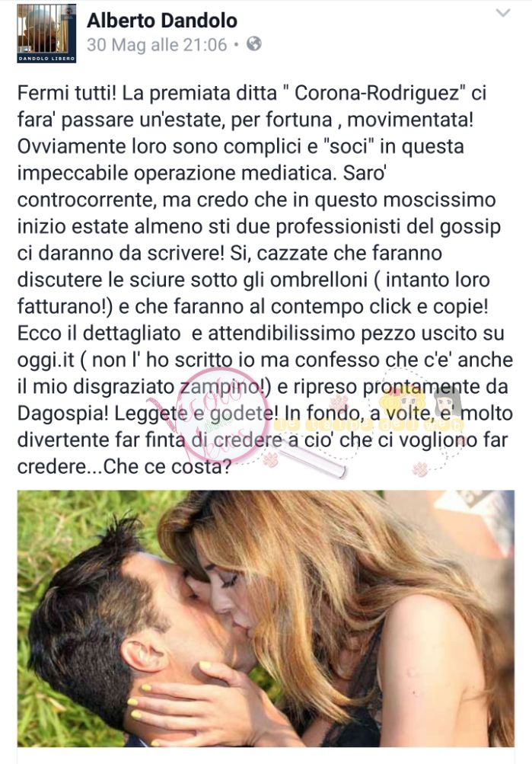Click the opening phrase Fermi tutti!
The height and width of the screenshot is (764, 532).
click(x=67, y=93)
